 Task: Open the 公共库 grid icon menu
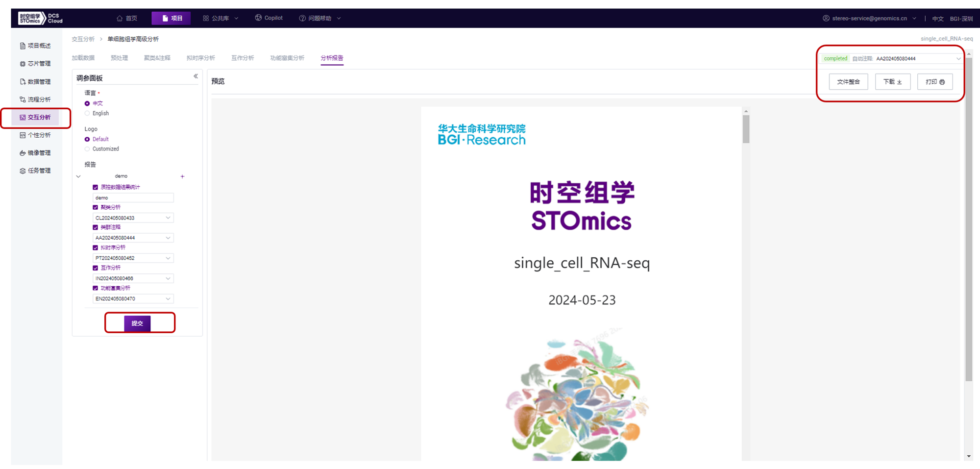click(220, 18)
